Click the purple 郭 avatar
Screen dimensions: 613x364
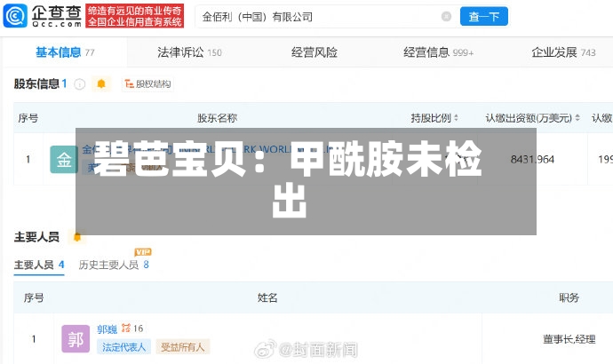(x=76, y=338)
